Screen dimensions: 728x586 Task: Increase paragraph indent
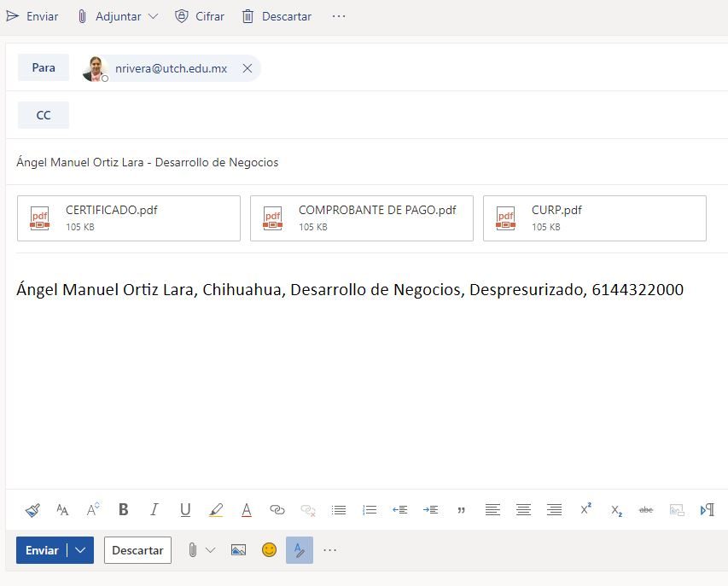[430, 510]
